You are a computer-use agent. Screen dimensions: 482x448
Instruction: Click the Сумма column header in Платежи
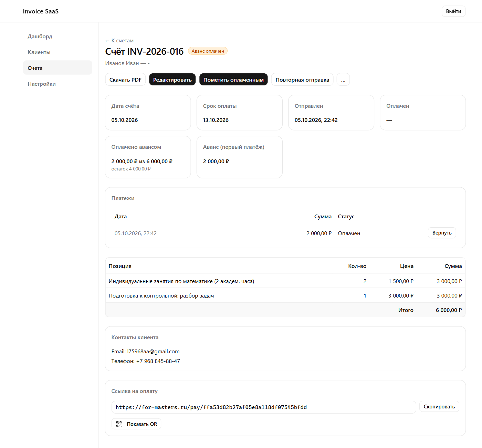pyautogui.click(x=323, y=217)
